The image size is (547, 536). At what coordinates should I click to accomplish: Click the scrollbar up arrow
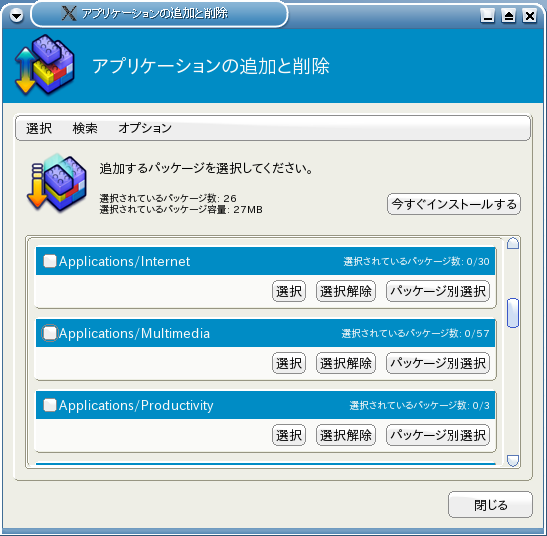point(513,243)
